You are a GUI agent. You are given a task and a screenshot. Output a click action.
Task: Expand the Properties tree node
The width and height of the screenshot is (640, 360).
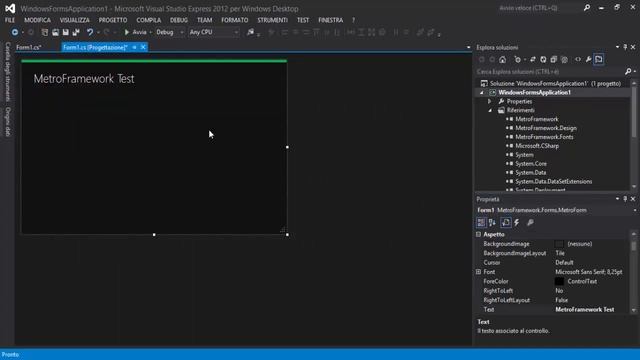(x=490, y=101)
